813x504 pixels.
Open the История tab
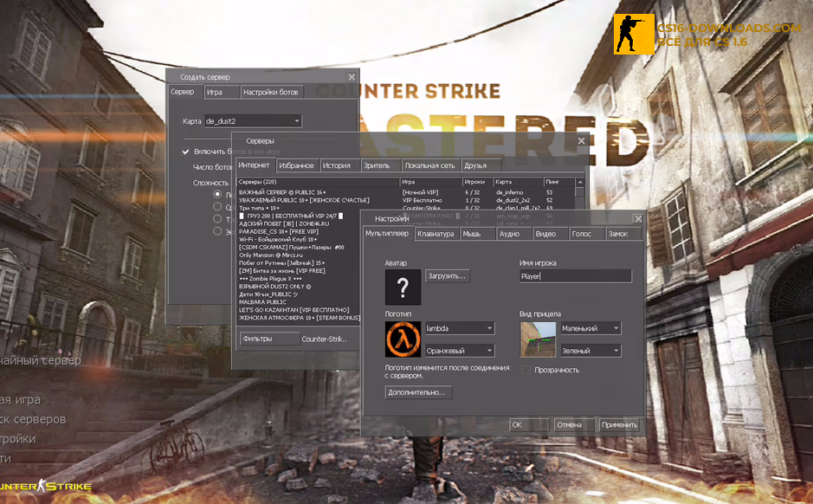339,165
